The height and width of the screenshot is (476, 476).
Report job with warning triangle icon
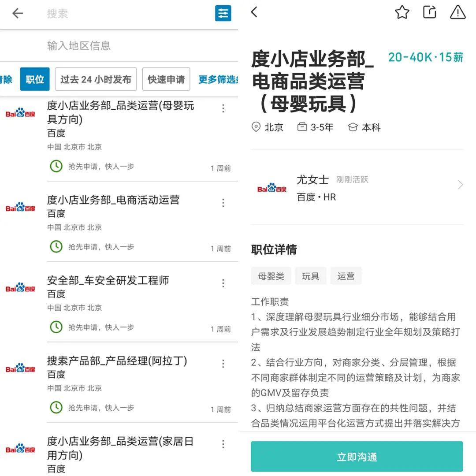457,12
